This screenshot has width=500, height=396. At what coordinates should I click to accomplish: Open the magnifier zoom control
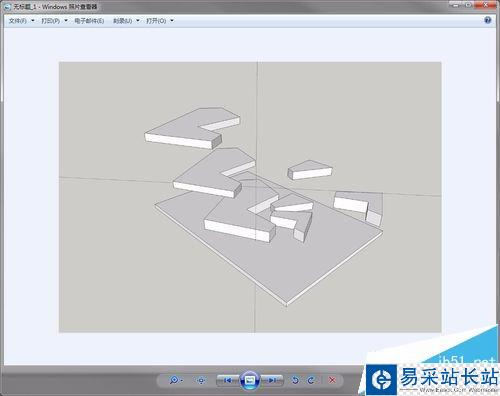(x=175, y=380)
